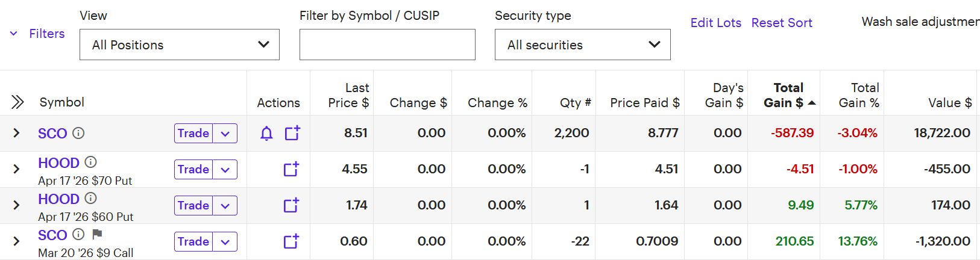Screen dimensions: 980x260
Task: Click the Edit Lots link
Action: [x=715, y=23]
